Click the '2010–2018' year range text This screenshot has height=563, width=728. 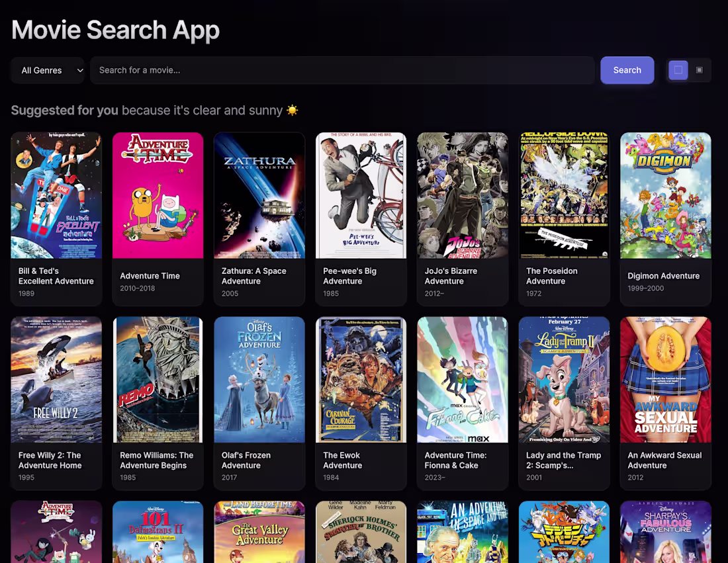138,288
